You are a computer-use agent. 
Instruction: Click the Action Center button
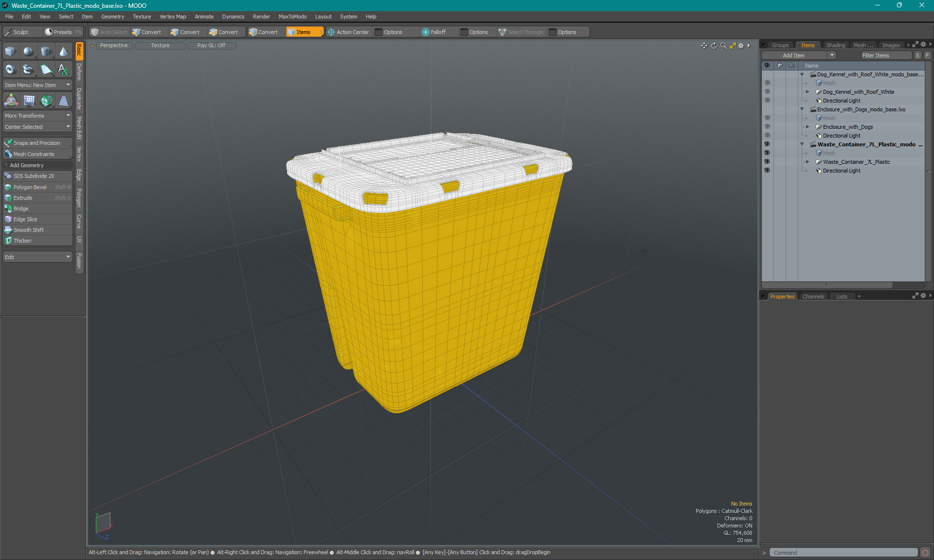(x=348, y=32)
